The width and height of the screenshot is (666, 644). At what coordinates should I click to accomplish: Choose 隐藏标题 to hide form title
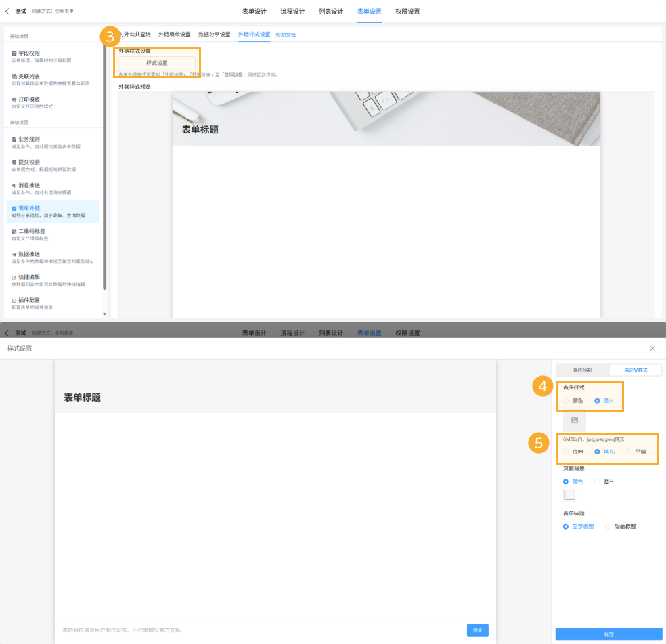pos(608,526)
